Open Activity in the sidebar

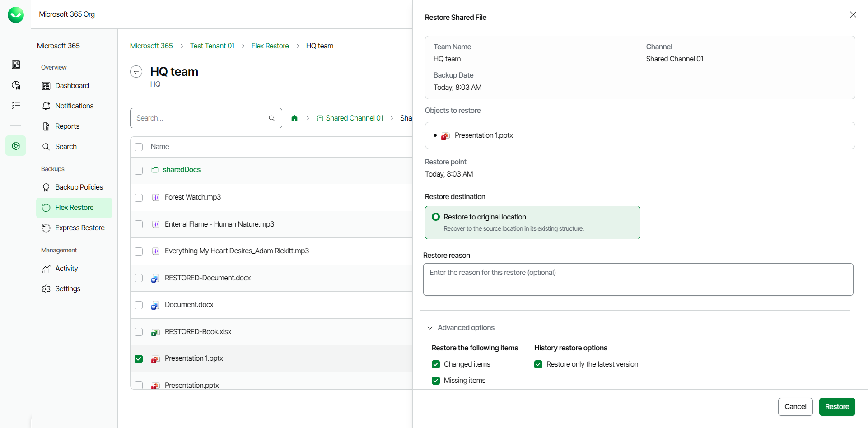tap(74, 268)
